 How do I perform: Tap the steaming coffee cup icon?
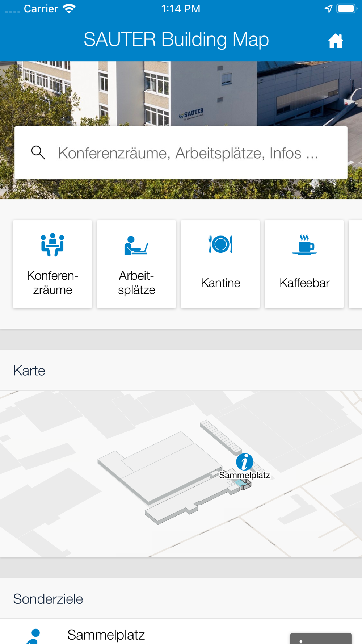click(304, 244)
